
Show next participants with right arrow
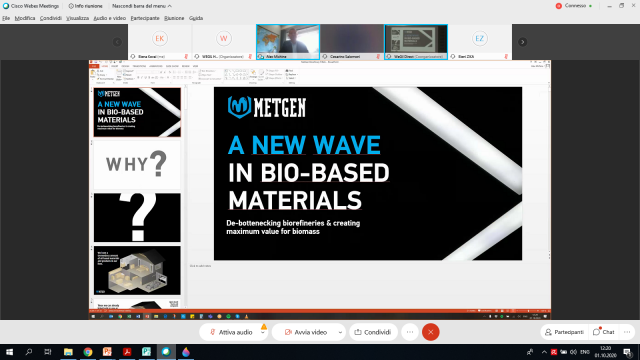[x=522, y=42]
